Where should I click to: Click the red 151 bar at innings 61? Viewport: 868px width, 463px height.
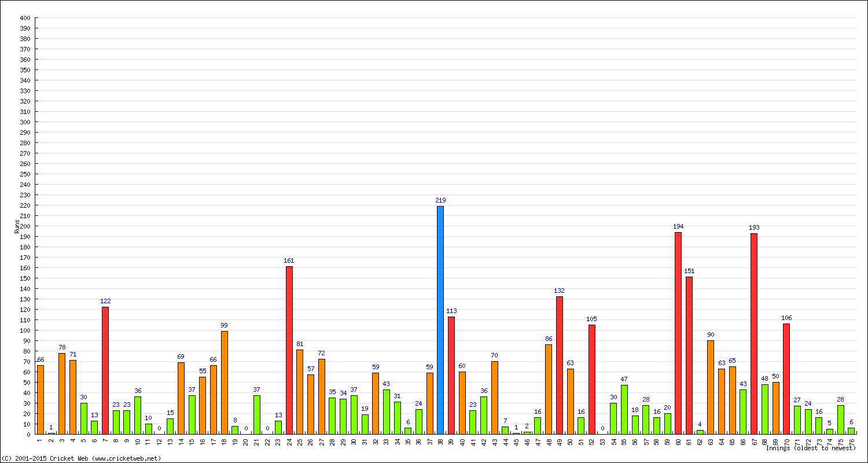click(689, 355)
